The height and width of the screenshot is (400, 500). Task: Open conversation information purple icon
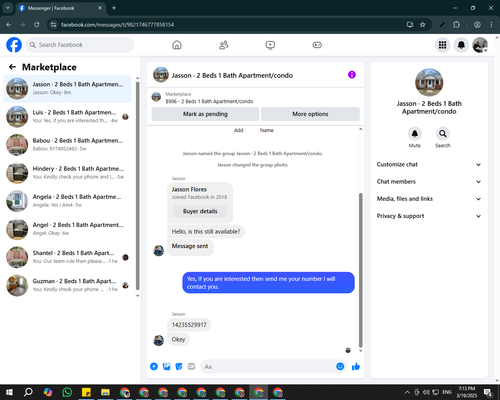[352, 75]
